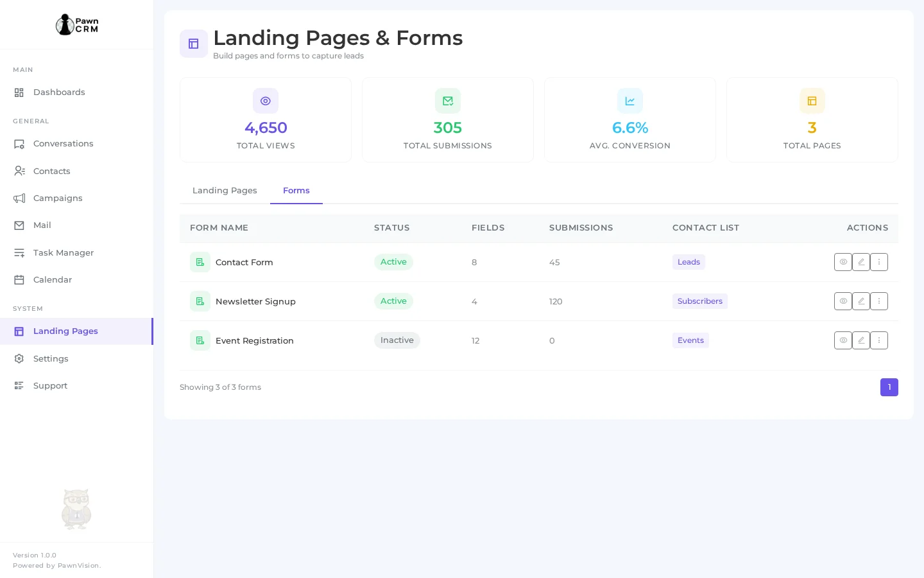Viewport: 924px width, 578px height.
Task: Switch to the Landing Pages tab
Action: click(225, 191)
